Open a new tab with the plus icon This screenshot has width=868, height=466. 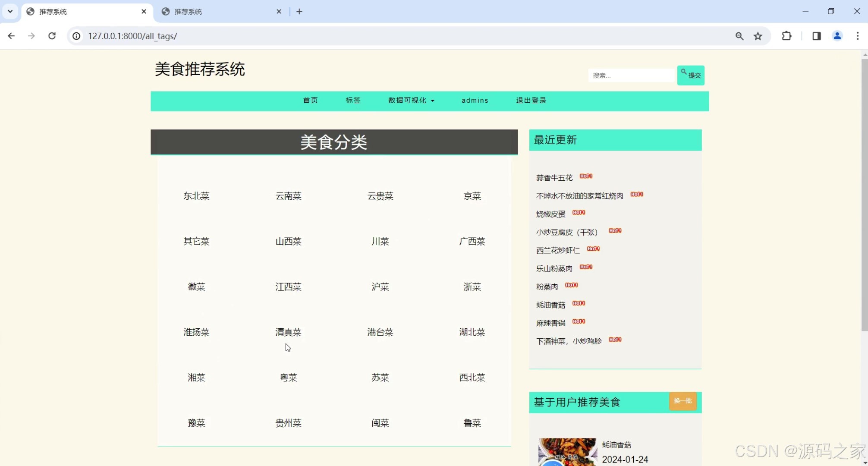tap(299, 12)
